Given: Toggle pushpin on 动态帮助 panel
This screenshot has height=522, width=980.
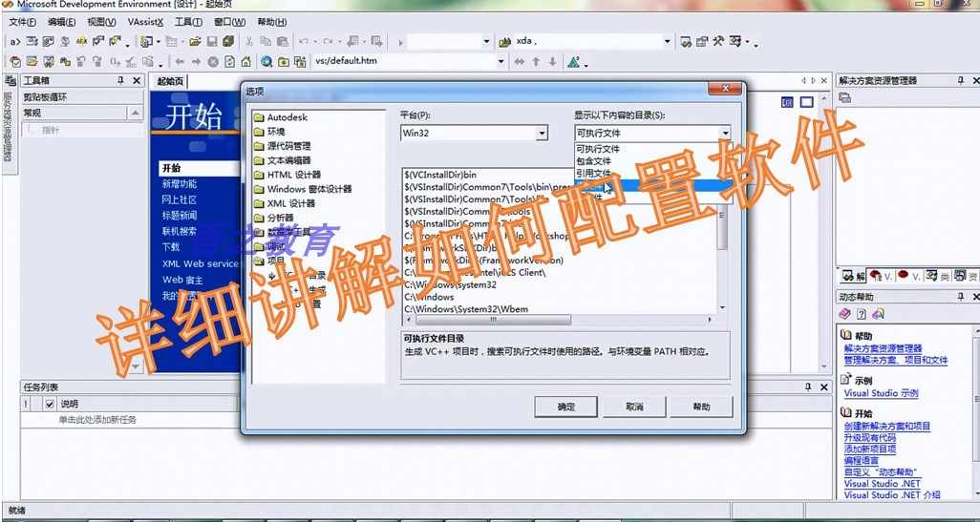Looking at the screenshot, I should tap(961, 297).
